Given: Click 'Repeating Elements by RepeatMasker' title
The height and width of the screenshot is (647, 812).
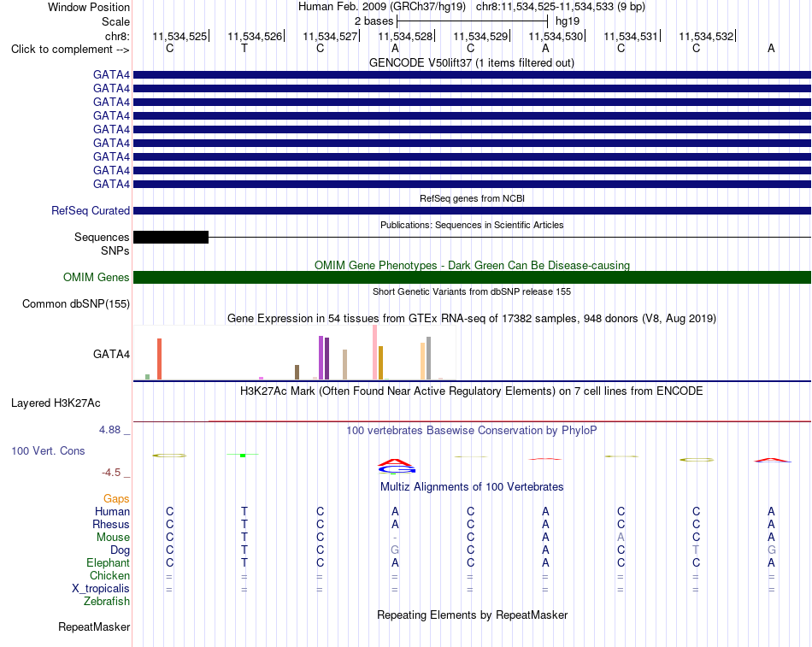Looking at the screenshot, I should coord(472,615).
